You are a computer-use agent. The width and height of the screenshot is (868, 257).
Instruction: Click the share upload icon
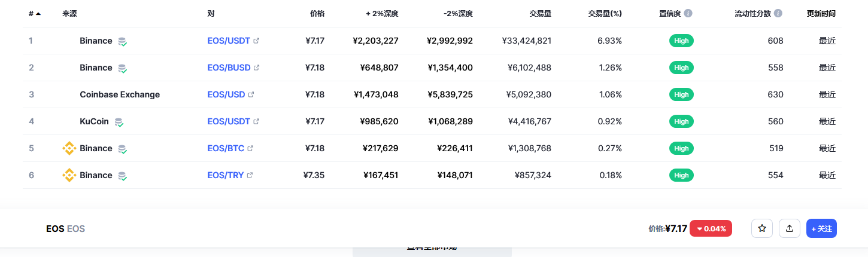pyautogui.click(x=790, y=228)
